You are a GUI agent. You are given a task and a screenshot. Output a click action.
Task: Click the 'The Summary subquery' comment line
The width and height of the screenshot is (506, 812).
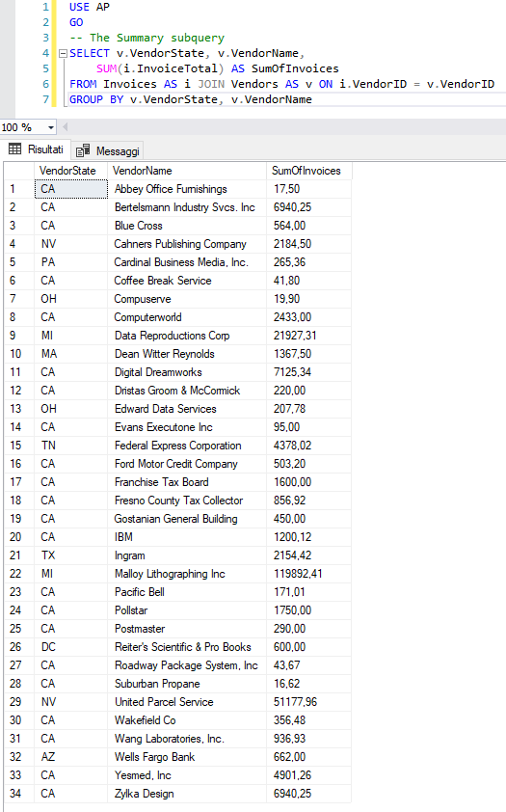(x=146, y=38)
